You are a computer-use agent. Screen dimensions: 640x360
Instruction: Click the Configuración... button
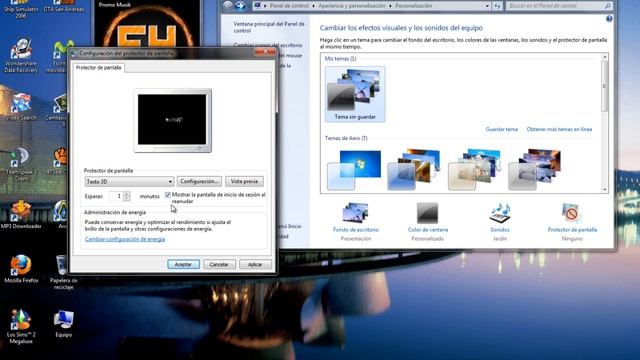(x=199, y=181)
